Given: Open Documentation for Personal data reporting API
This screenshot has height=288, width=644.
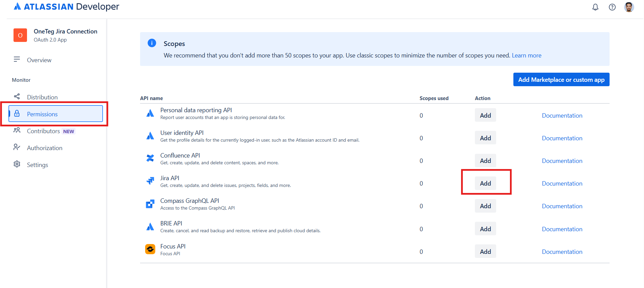Looking at the screenshot, I should [x=562, y=116].
